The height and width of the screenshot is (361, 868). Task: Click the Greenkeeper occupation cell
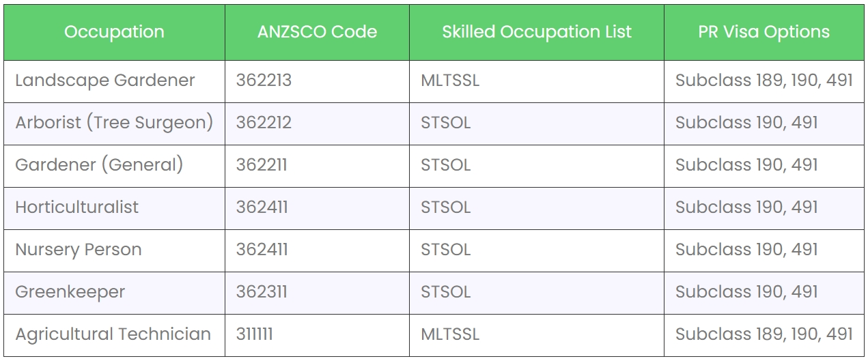click(70, 292)
